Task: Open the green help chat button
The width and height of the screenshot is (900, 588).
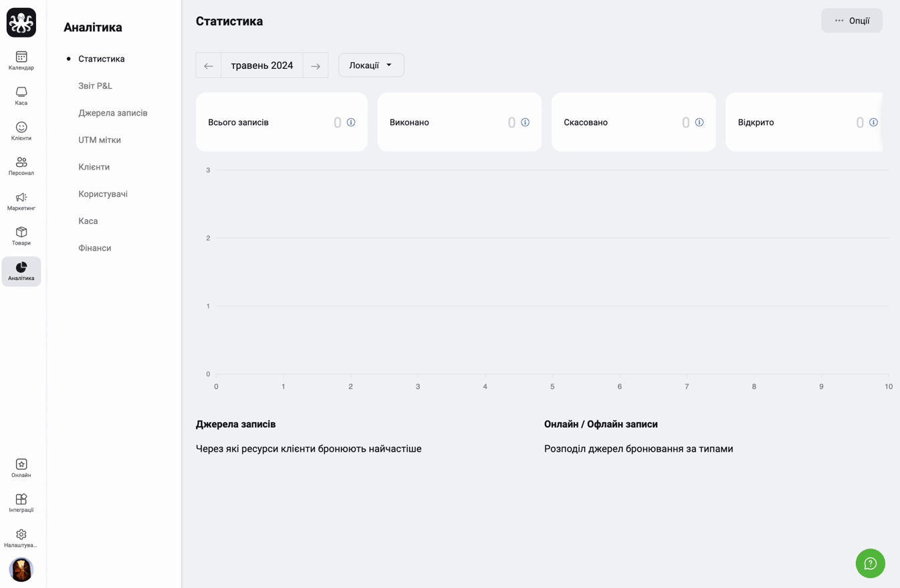Action: 870,563
